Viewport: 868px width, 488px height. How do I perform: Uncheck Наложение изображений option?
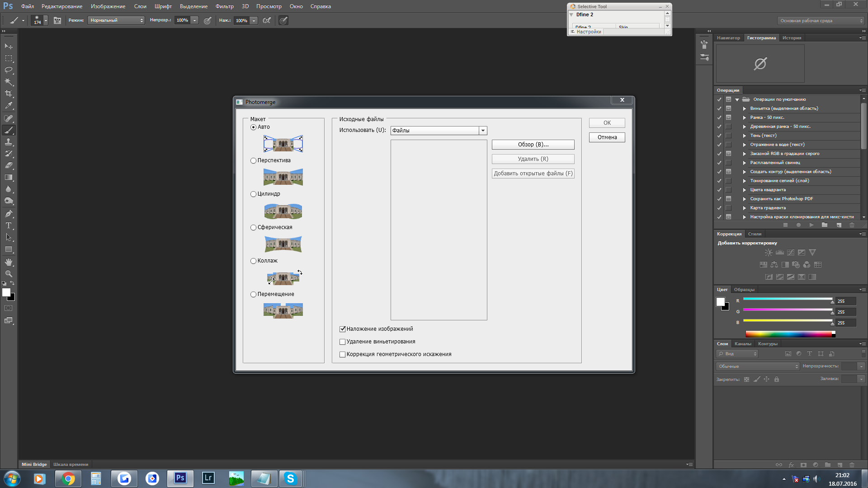point(343,329)
